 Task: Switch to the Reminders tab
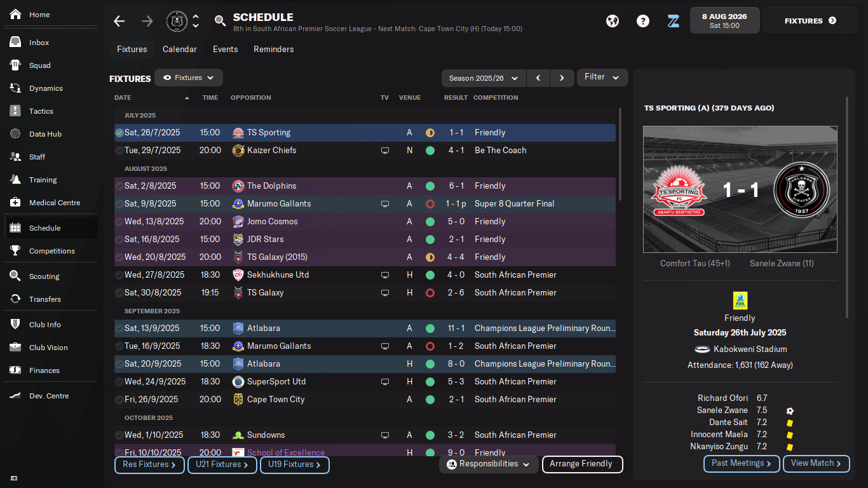click(274, 49)
